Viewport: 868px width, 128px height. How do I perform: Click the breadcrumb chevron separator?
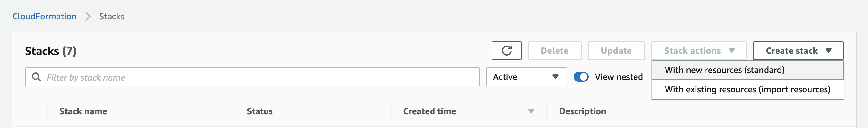[x=88, y=16]
